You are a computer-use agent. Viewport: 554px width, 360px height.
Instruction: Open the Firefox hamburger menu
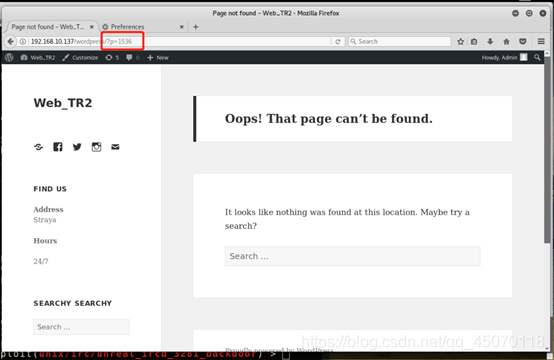tap(541, 41)
